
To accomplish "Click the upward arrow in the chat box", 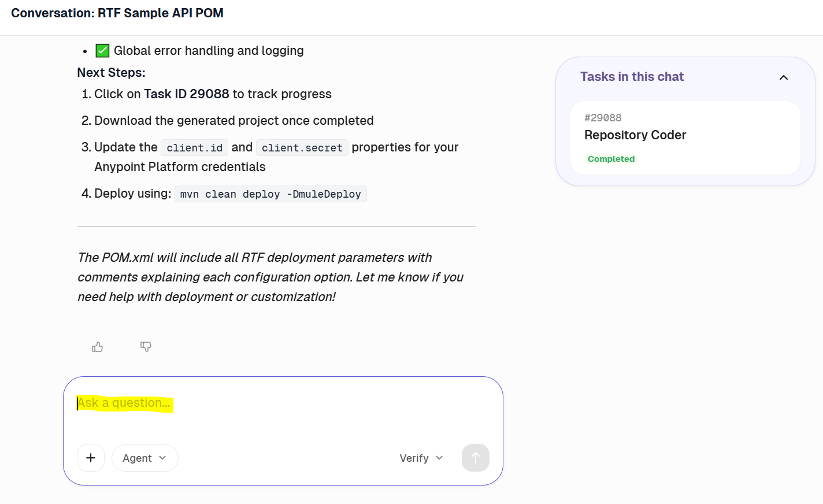I will point(475,458).
